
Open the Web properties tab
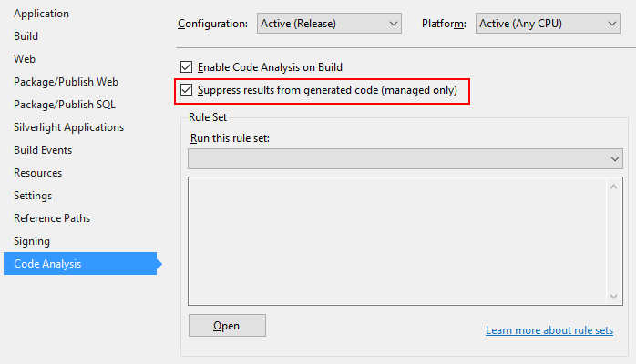click(25, 59)
